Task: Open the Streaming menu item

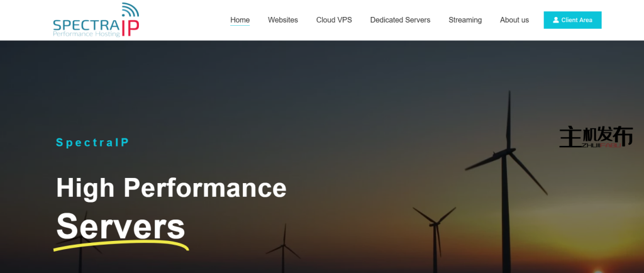Action: click(465, 20)
